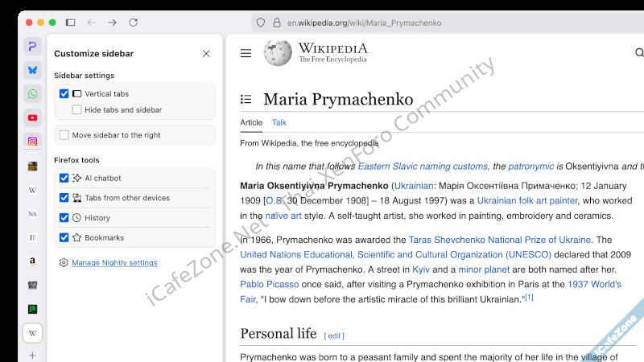644x362 pixels.
Task: Open Ukrainian folk art painter link
Action: coord(527,200)
